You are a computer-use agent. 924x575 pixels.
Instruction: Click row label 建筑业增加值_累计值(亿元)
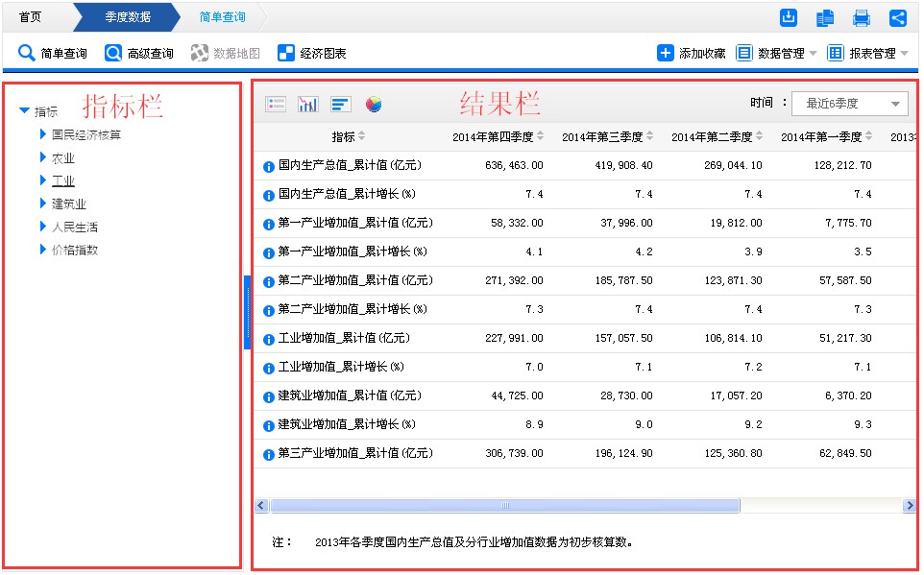[x=350, y=395]
